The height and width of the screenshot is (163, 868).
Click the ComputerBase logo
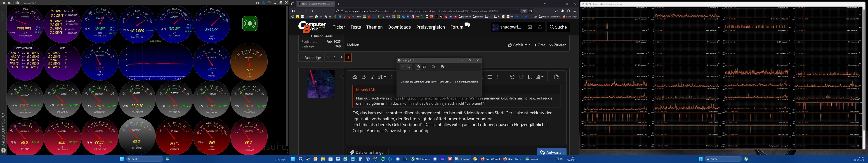tap(312, 27)
